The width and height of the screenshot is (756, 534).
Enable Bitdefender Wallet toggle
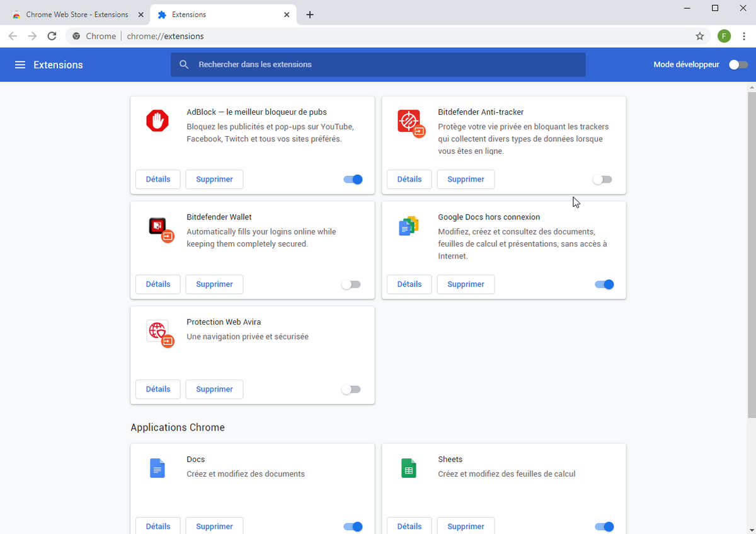(x=351, y=284)
